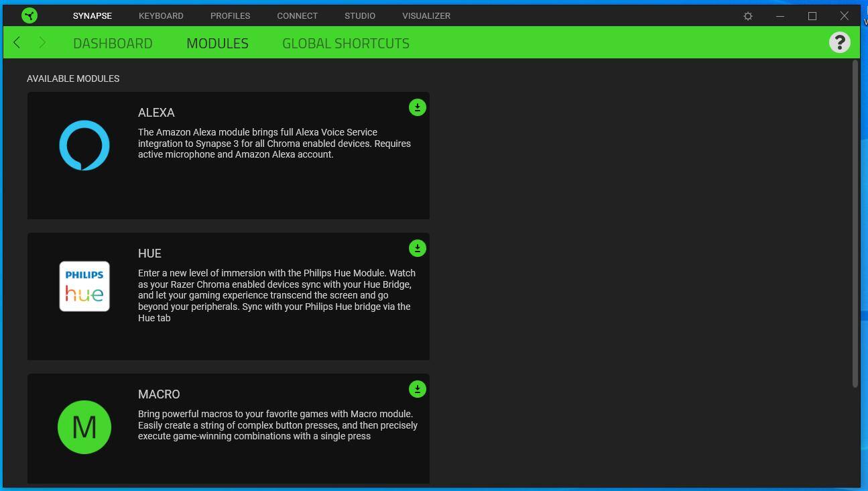Viewport: 868px width, 491px height.
Task: Open the Studio section
Action: click(x=360, y=15)
